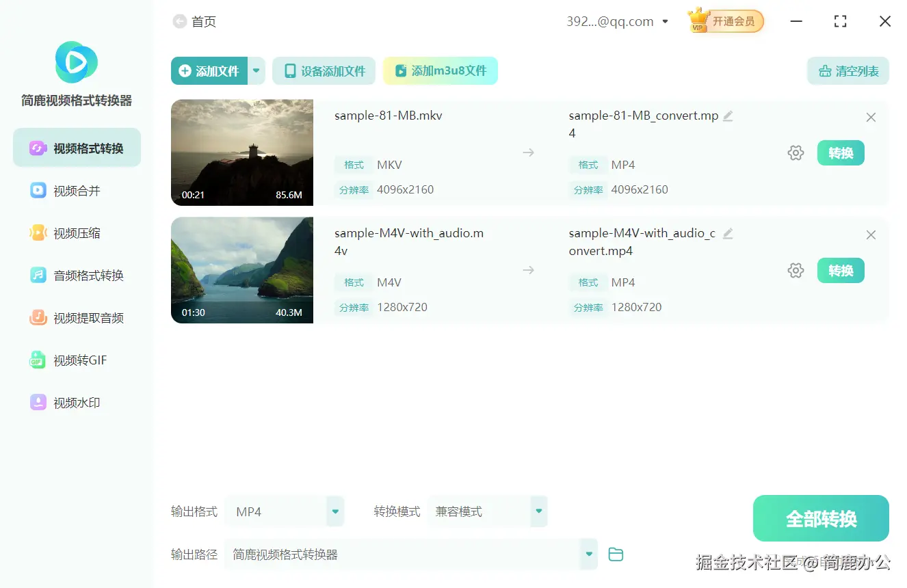907x588 pixels.
Task: Open the 兼容模式 conversion mode dropdown
Action: (x=538, y=511)
